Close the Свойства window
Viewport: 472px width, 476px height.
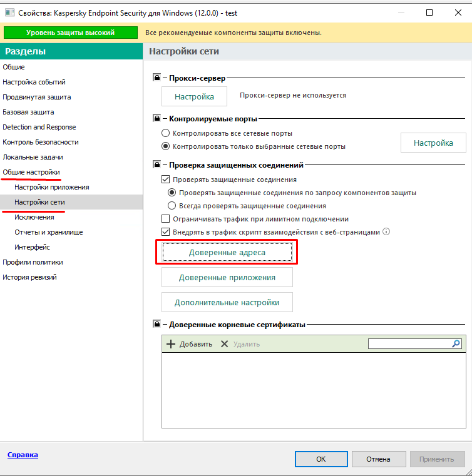[458, 13]
